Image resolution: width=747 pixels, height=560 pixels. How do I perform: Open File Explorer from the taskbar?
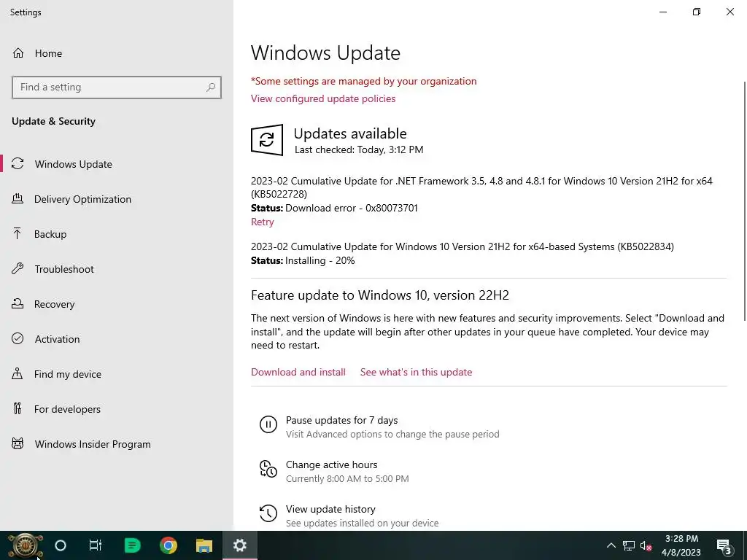click(204, 545)
